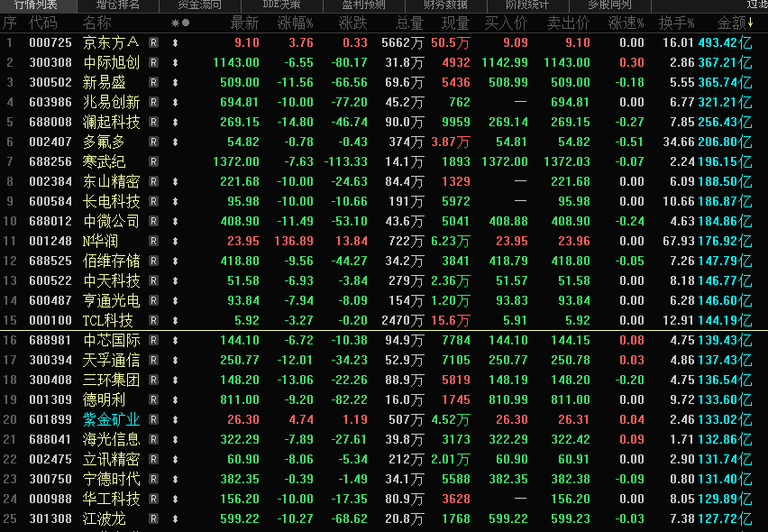Click the up-down arrow marker for 德明利
This screenshot has width=768, height=532.
point(176,399)
